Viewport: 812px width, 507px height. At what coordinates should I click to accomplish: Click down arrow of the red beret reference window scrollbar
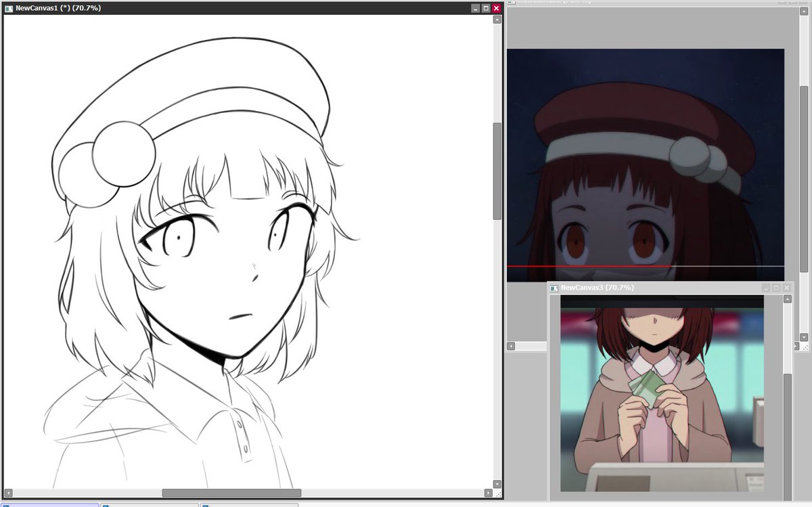click(x=804, y=336)
